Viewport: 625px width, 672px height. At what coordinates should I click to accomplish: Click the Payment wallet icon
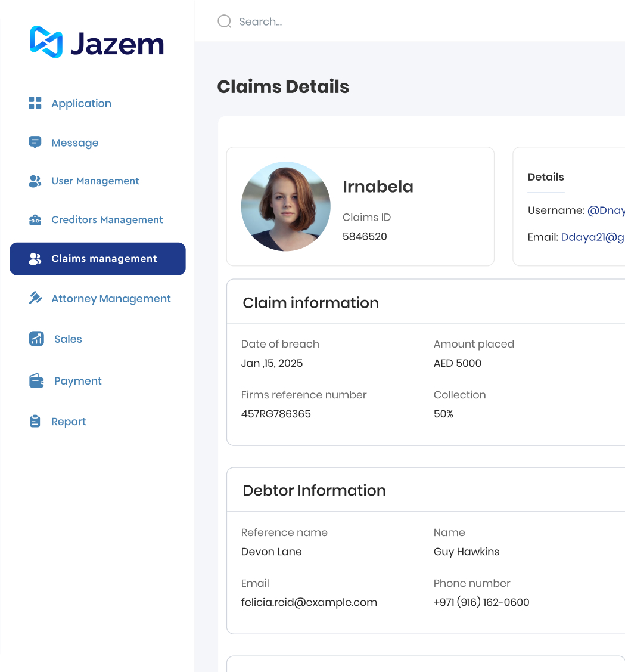pos(36,380)
